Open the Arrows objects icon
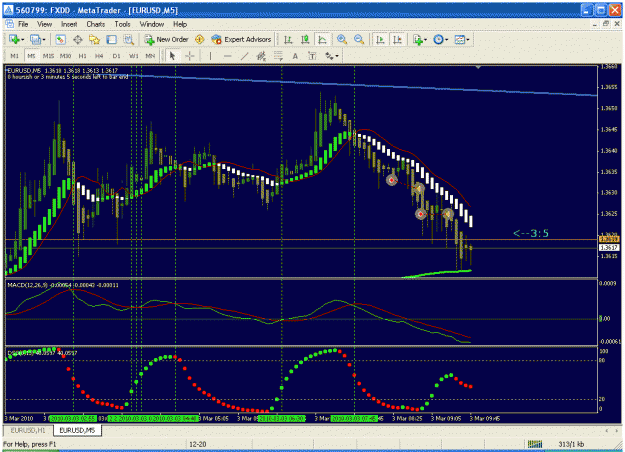Image resolution: width=625 pixels, height=452 pixels. 329,56
